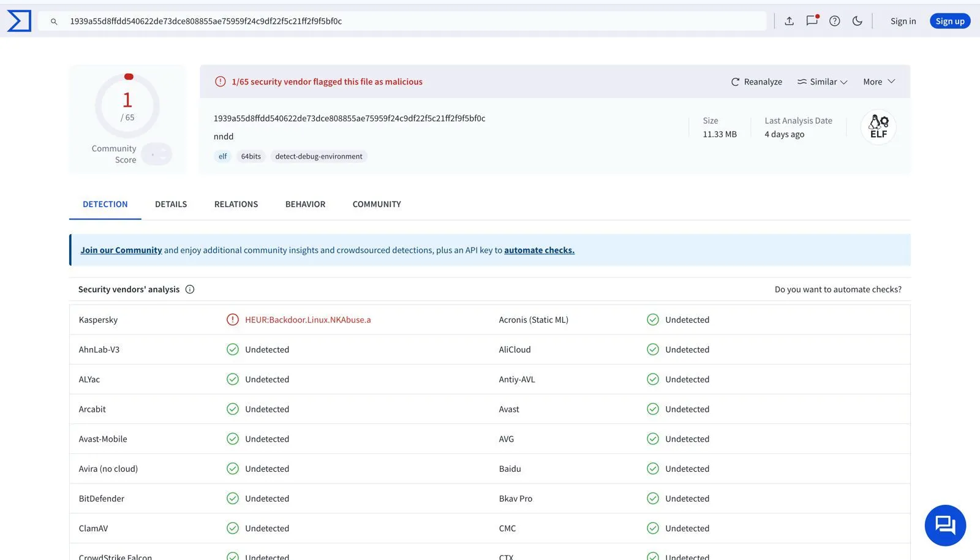Image resolution: width=980 pixels, height=560 pixels.
Task: Click the ELF penguin file type icon
Action: [878, 127]
